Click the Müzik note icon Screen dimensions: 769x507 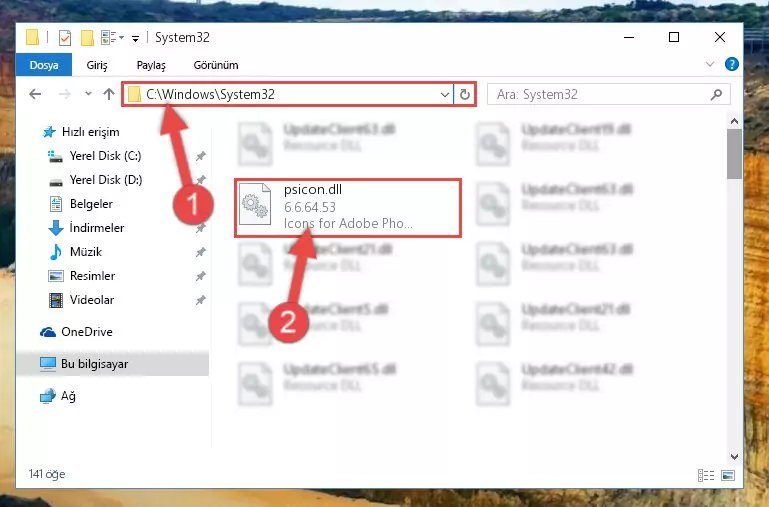pos(55,252)
